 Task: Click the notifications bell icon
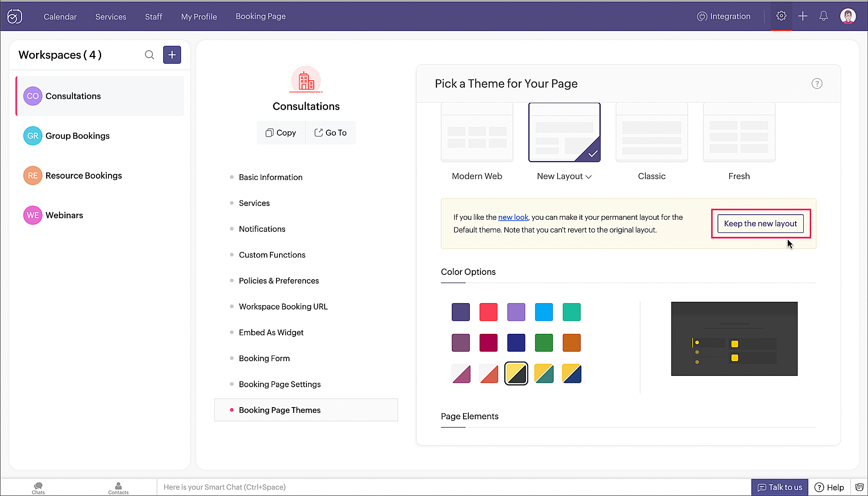coord(823,16)
